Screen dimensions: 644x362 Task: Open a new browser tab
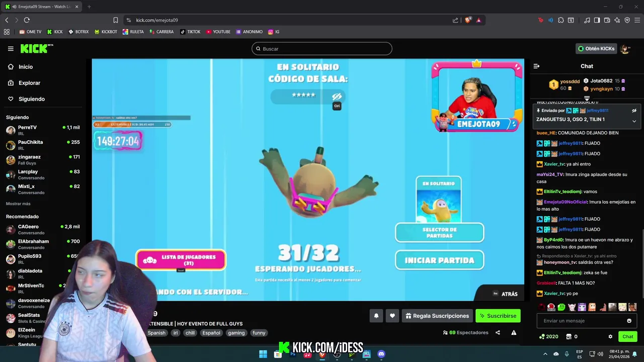click(89, 7)
